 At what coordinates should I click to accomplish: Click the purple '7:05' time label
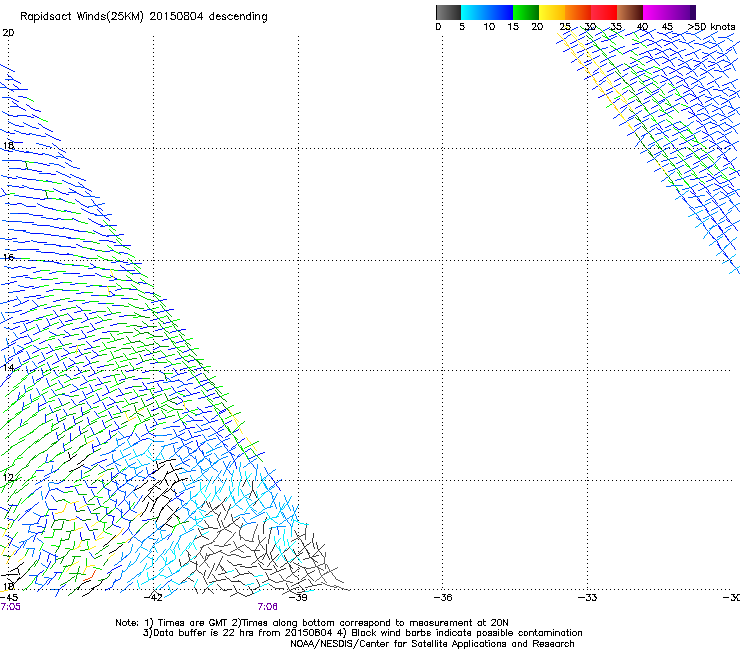(x=10, y=607)
